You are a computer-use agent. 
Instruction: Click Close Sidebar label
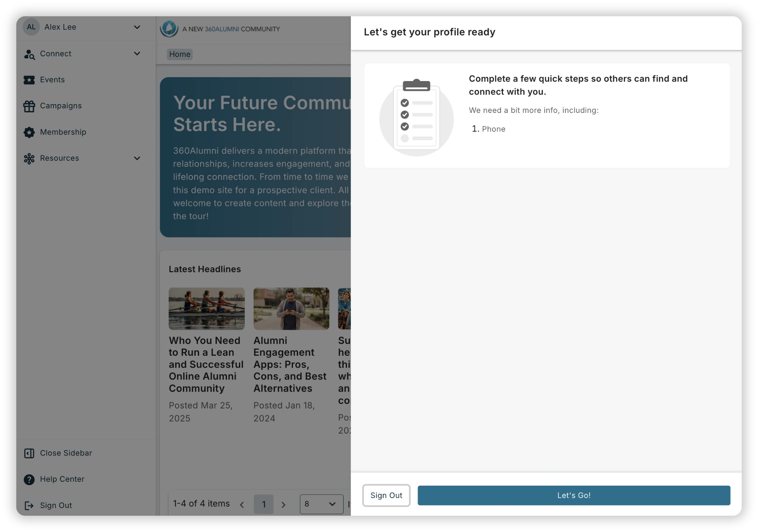[x=66, y=453]
